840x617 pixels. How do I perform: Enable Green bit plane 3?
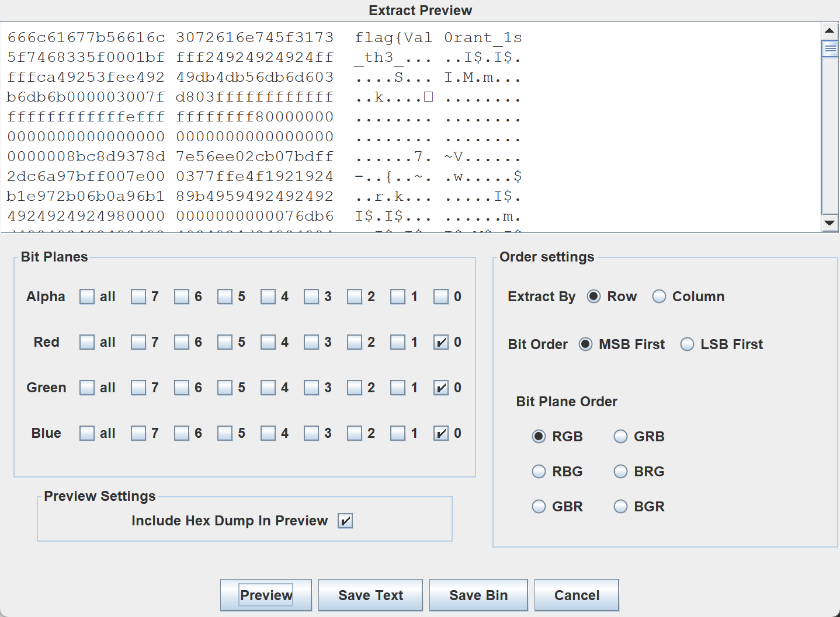click(311, 388)
